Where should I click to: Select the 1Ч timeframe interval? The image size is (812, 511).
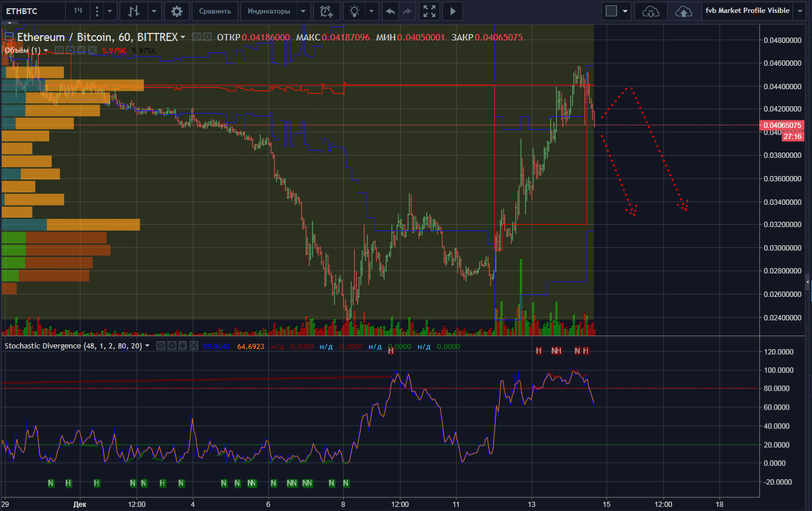pos(78,11)
